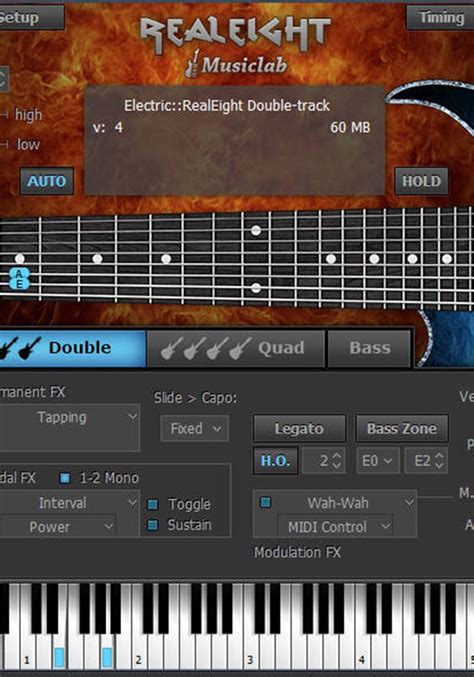Enable the Toggle checkbox
Screen dimensions: 474x677
[x=153, y=504]
